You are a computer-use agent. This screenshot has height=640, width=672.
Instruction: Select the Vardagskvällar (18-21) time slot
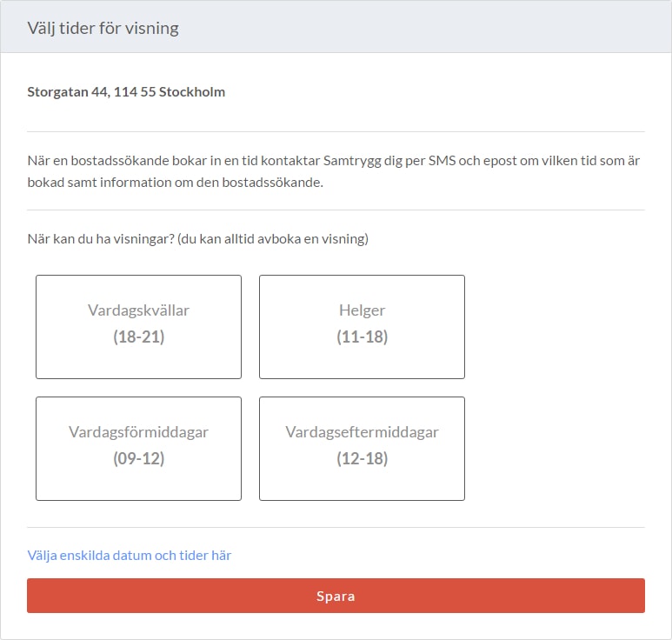coord(138,327)
